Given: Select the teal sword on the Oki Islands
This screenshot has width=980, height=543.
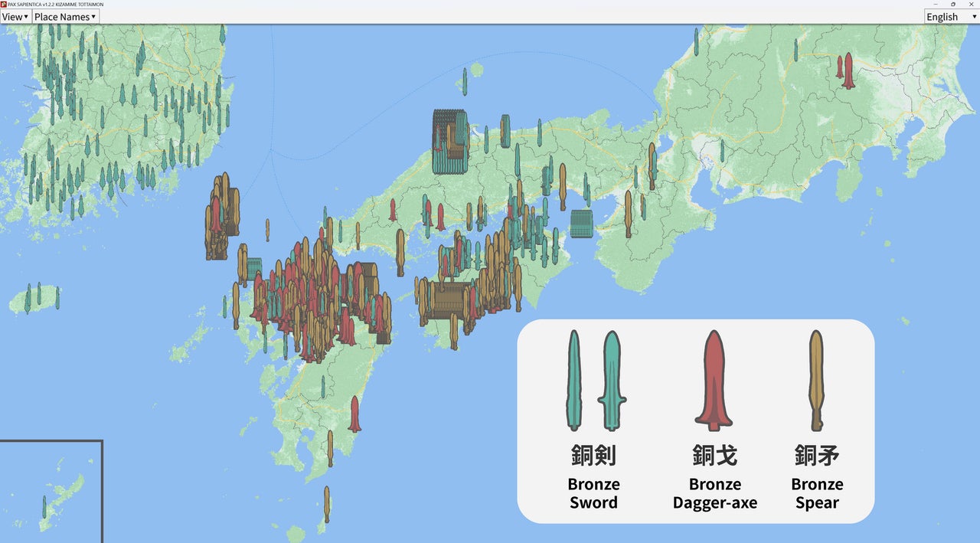Looking at the screenshot, I should [465, 81].
